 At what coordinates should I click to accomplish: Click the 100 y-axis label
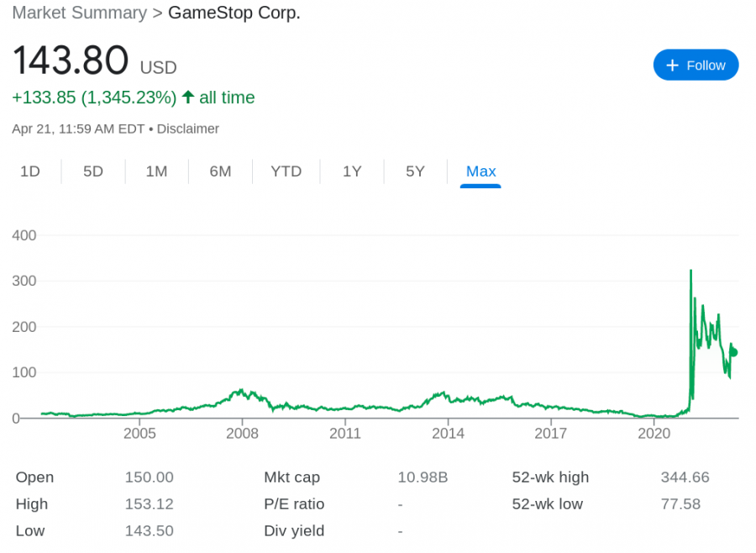coord(24,372)
